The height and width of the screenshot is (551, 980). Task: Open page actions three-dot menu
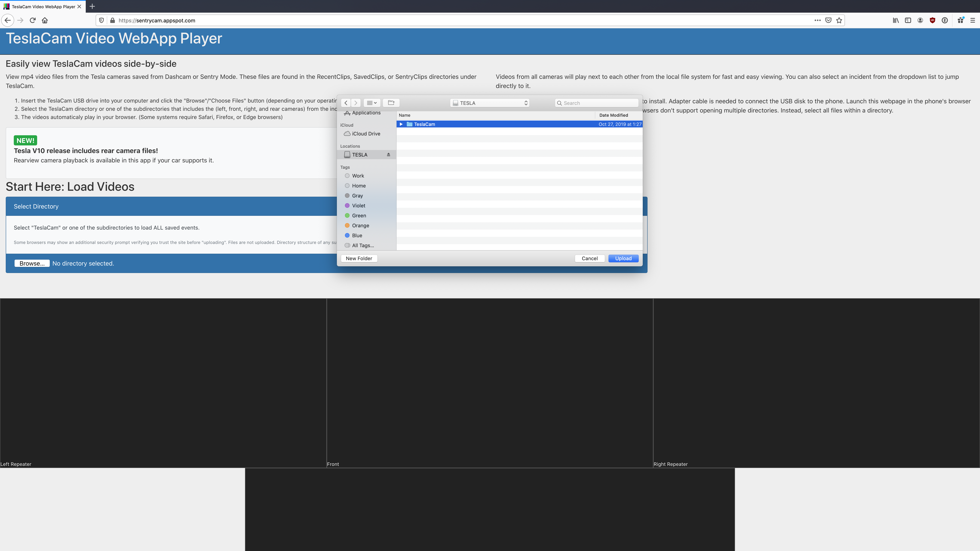817,20
